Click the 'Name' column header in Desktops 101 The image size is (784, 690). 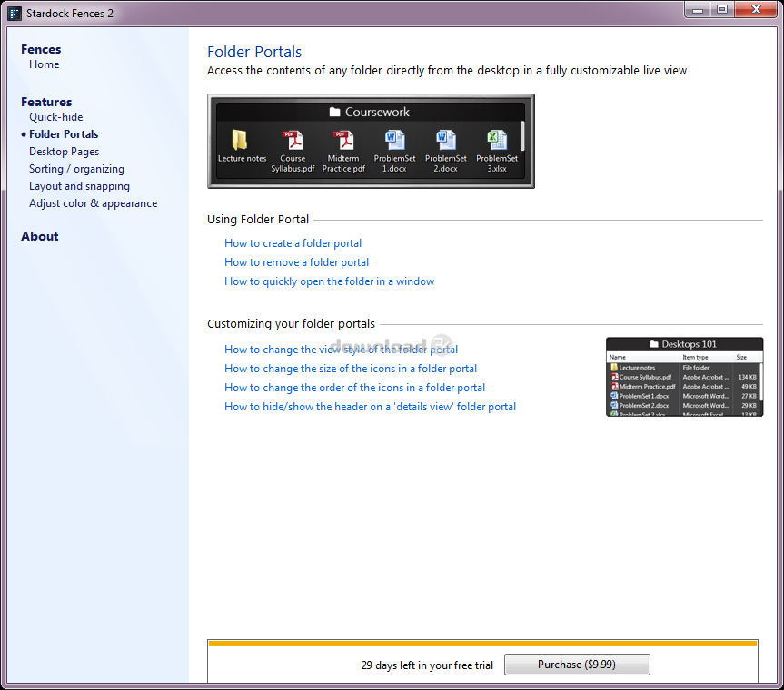pyautogui.click(x=618, y=357)
